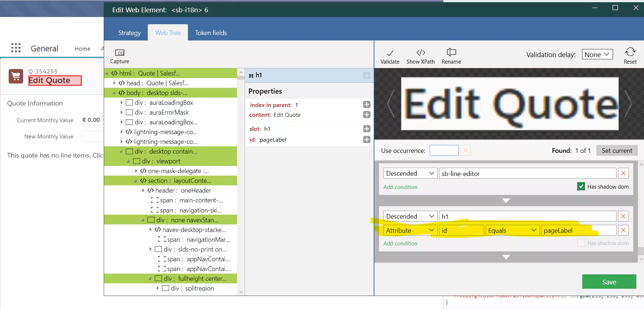Image resolution: width=644 pixels, height=309 pixels.
Task: Add the content property with plus icon
Action: tap(366, 115)
